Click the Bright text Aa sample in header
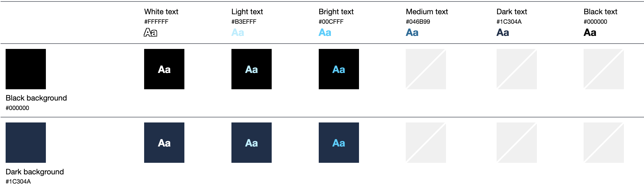This screenshot has width=644, height=188. click(x=325, y=32)
